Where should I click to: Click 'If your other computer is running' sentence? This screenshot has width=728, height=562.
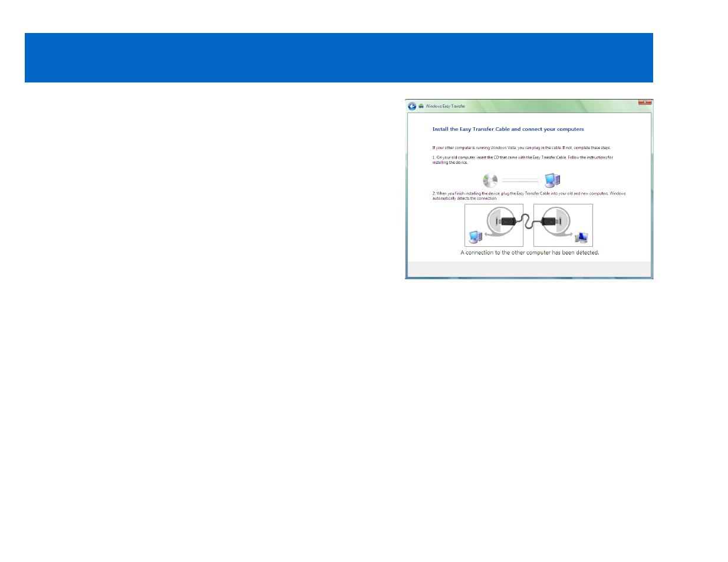[521, 148]
